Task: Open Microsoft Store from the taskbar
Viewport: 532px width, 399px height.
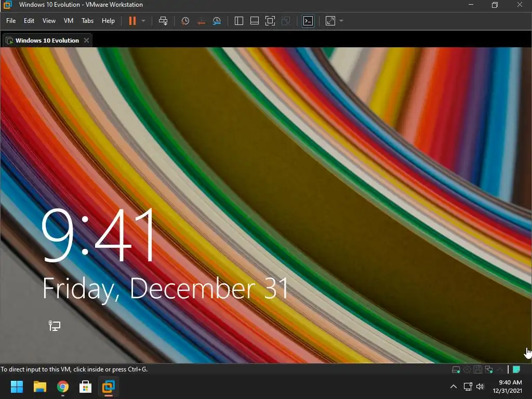Action: [x=86, y=387]
